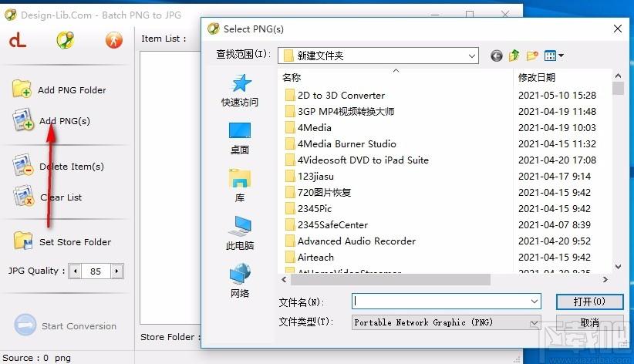Click the Start Conversion arrow icon
The width and height of the screenshot is (634, 364).
[x=25, y=325]
